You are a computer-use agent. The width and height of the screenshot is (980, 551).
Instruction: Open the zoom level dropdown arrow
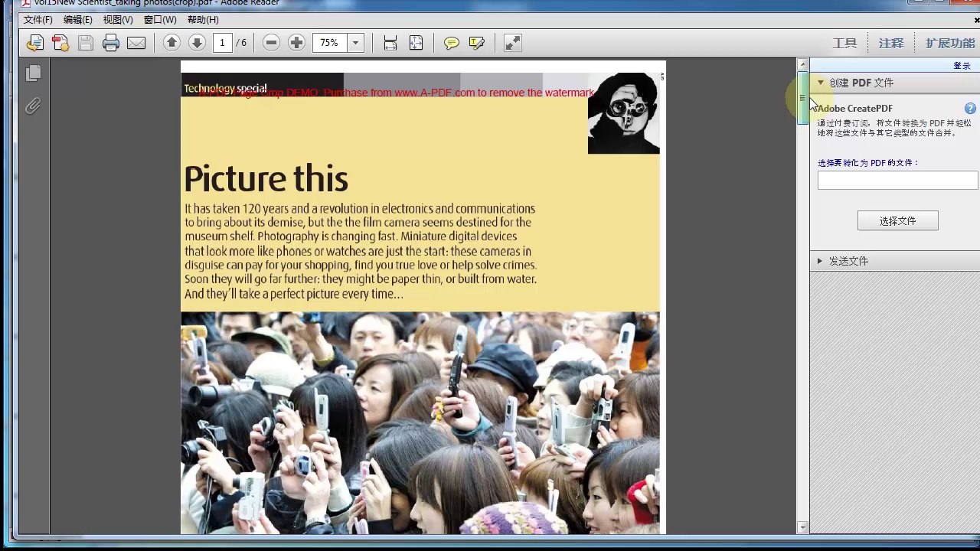click(x=355, y=43)
